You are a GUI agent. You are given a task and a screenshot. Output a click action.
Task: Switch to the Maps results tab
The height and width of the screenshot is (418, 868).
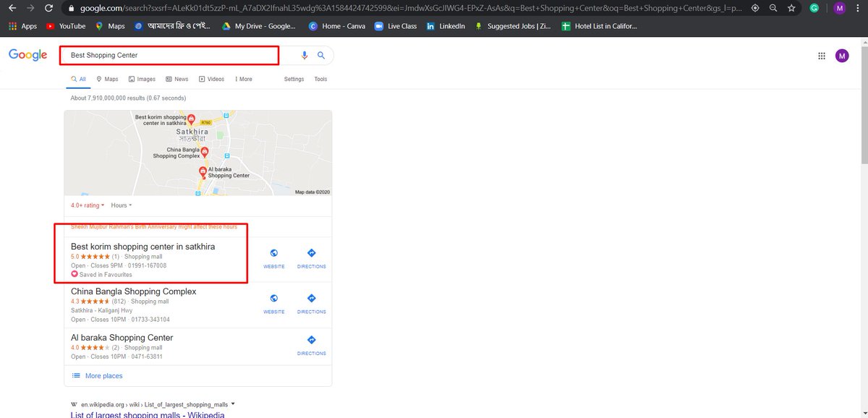pos(107,79)
